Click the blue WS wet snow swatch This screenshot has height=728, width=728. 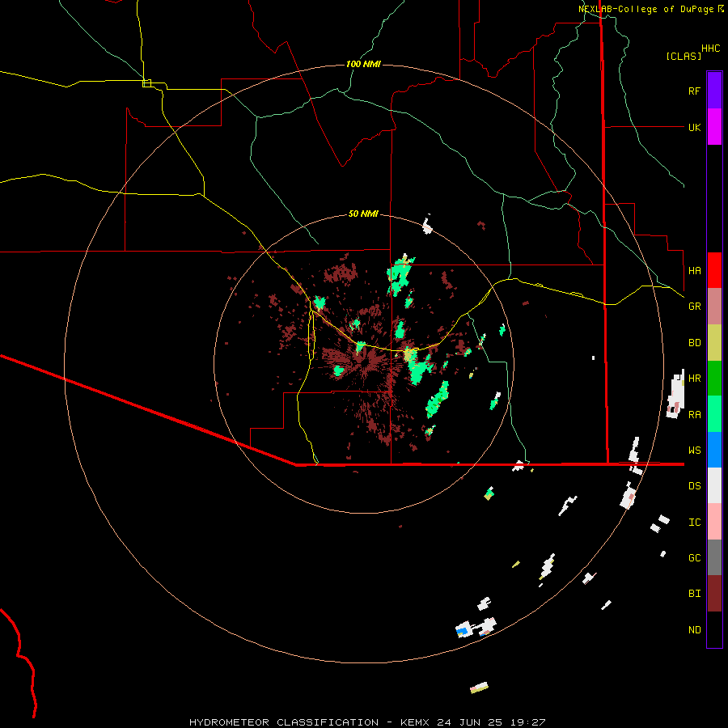pyautogui.click(x=714, y=450)
